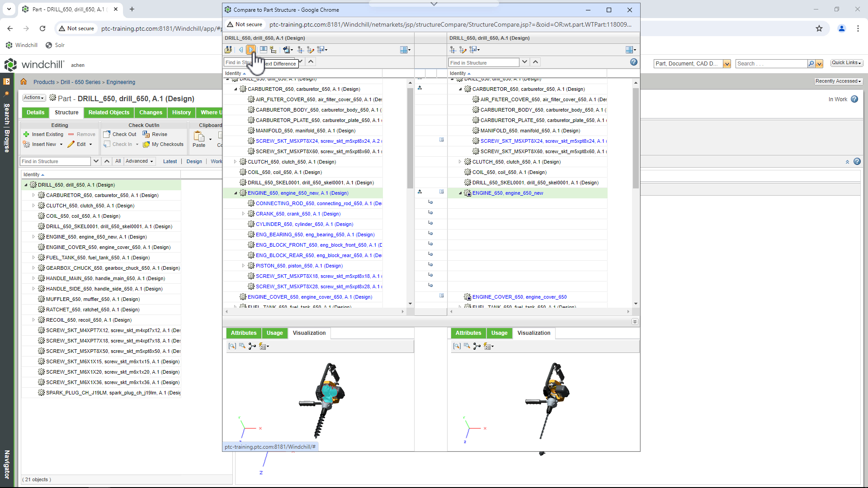Viewport: 868px width, 488px height.
Task: Click side-by-side display icon in left toolbar
Action: [263, 50]
